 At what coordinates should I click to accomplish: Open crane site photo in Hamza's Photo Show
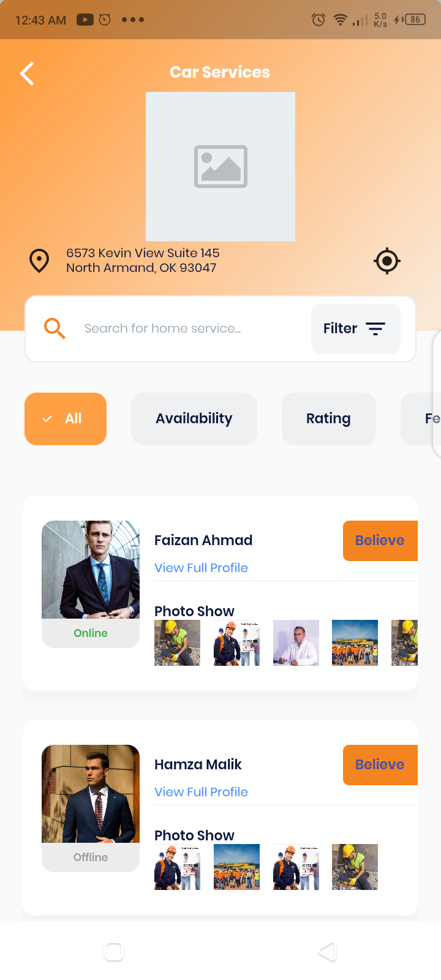[236, 867]
